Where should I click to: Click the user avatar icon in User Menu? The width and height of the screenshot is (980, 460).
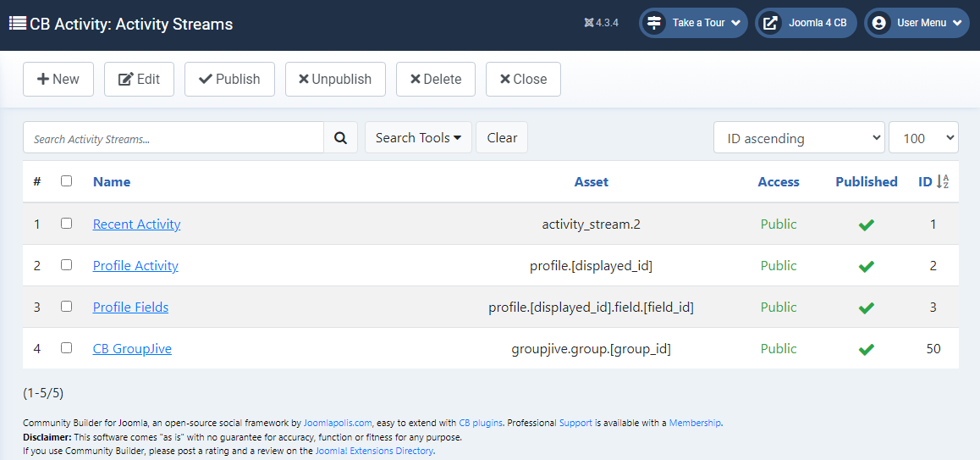pyautogui.click(x=879, y=23)
